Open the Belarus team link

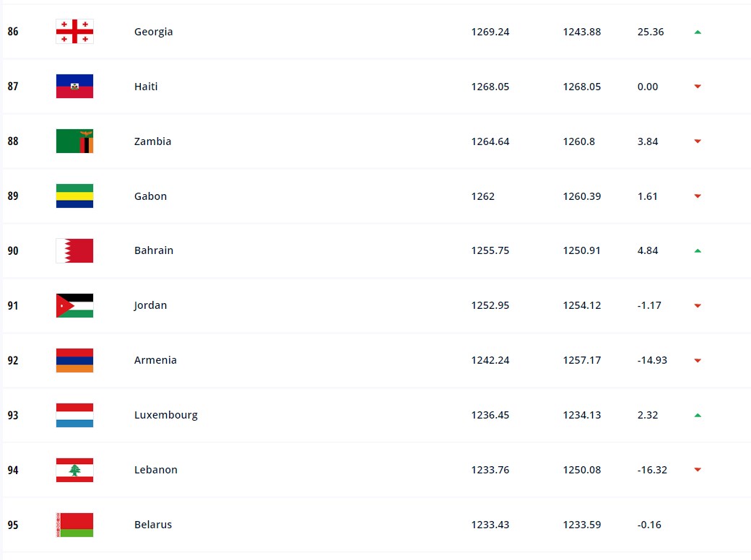point(153,525)
